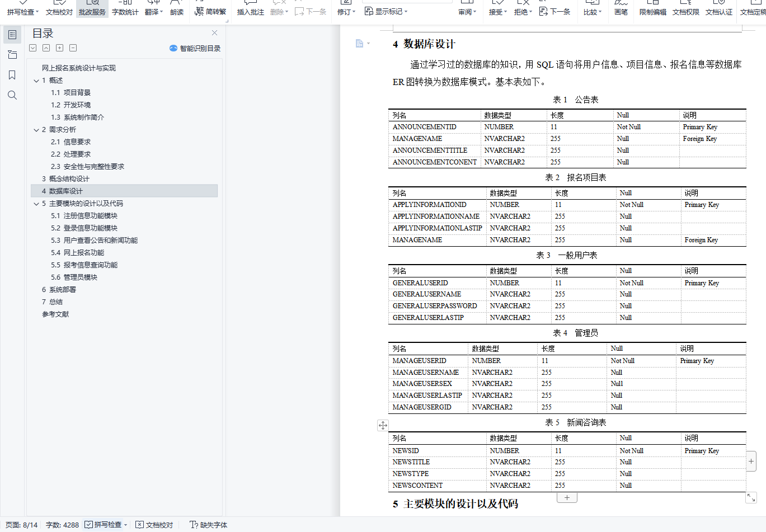Image resolution: width=766 pixels, height=532 pixels.
Task: Click the collapse-all up-arrow box in 目录 panel
Action: coord(46,48)
